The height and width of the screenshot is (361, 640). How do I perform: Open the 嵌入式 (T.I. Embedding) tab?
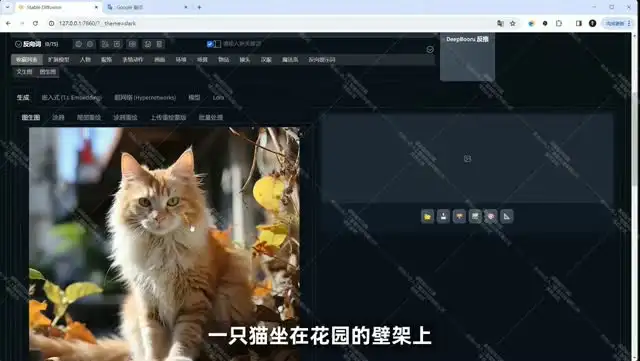(71, 98)
